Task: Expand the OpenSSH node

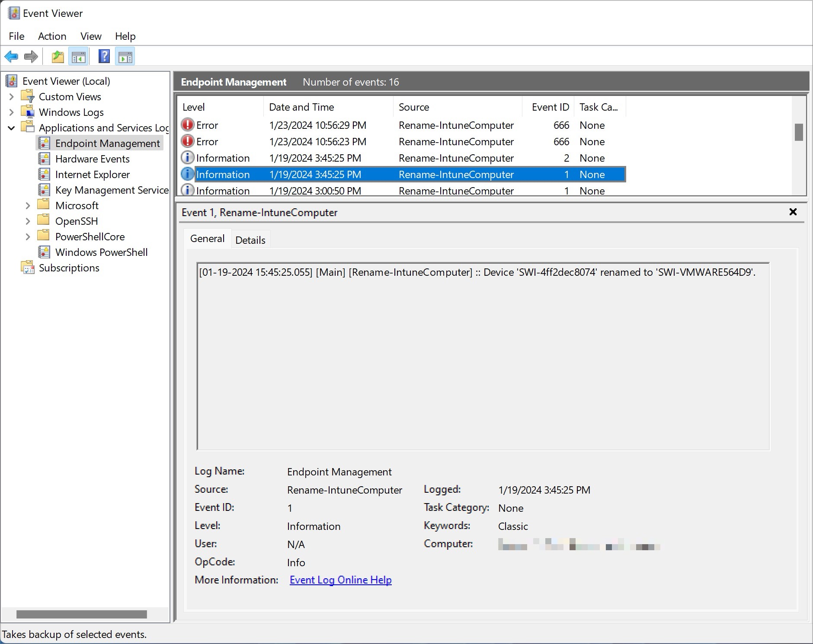Action: tap(28, 221)
